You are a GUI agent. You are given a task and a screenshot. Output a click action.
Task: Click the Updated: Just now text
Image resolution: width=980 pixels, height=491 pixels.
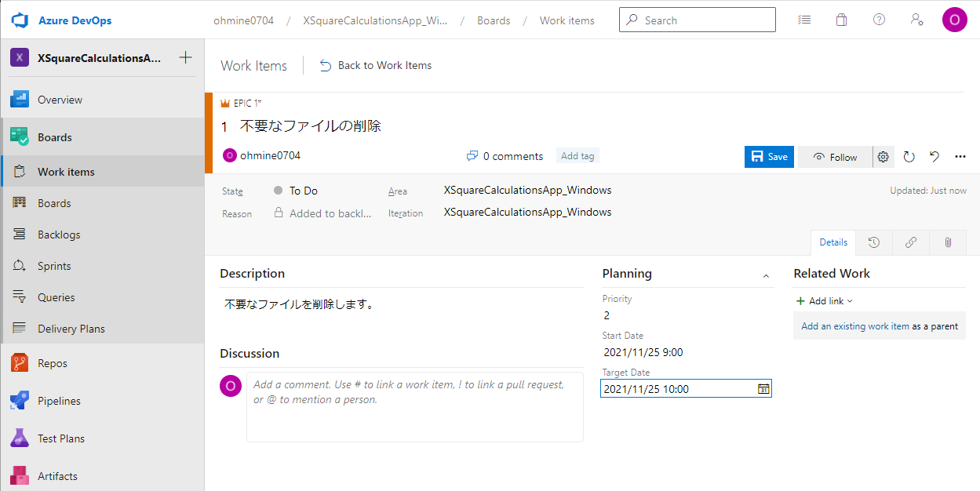click(928, 191)
